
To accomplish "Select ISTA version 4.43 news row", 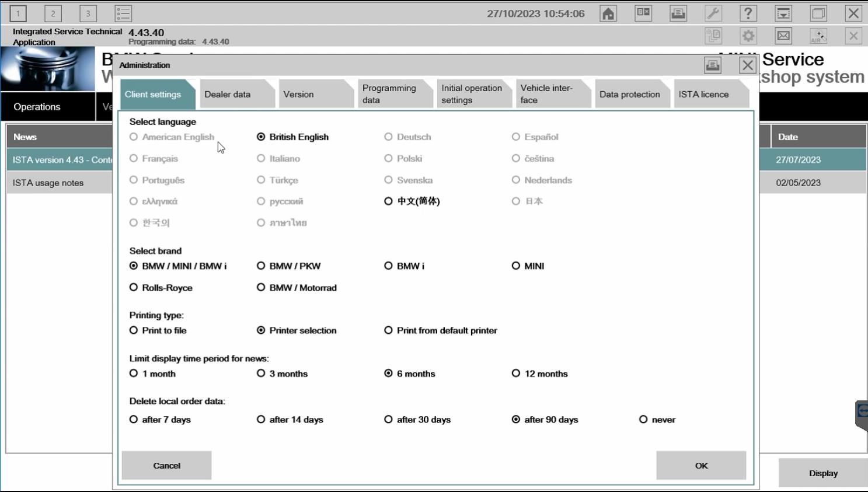I will [x=60, y=159].
